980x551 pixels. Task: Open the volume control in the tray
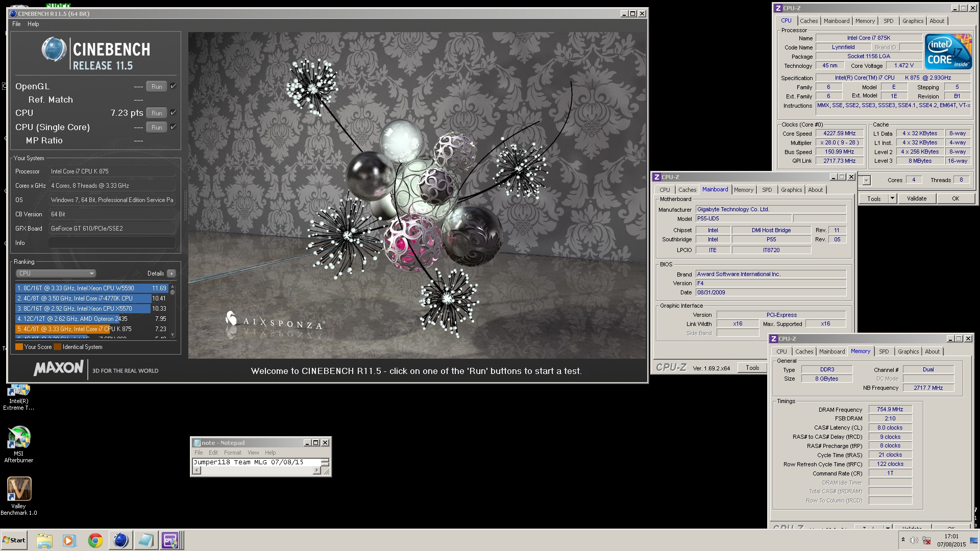914,540
